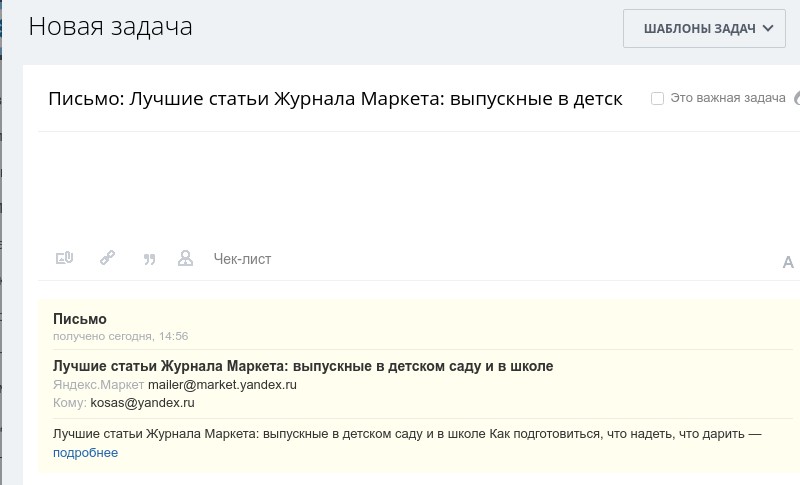Open the 'подробнее' link in the letter
The image size is (800, 485).
tap(85, 453)
